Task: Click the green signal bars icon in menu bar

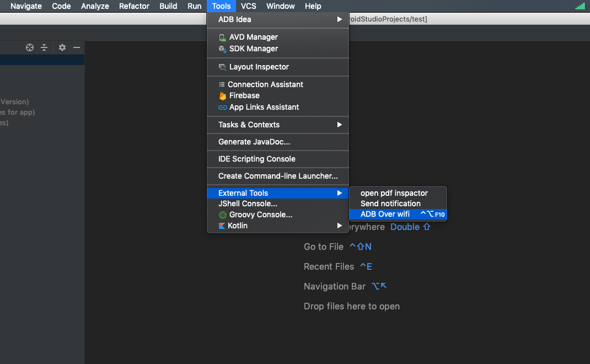Action: point(580,6)
